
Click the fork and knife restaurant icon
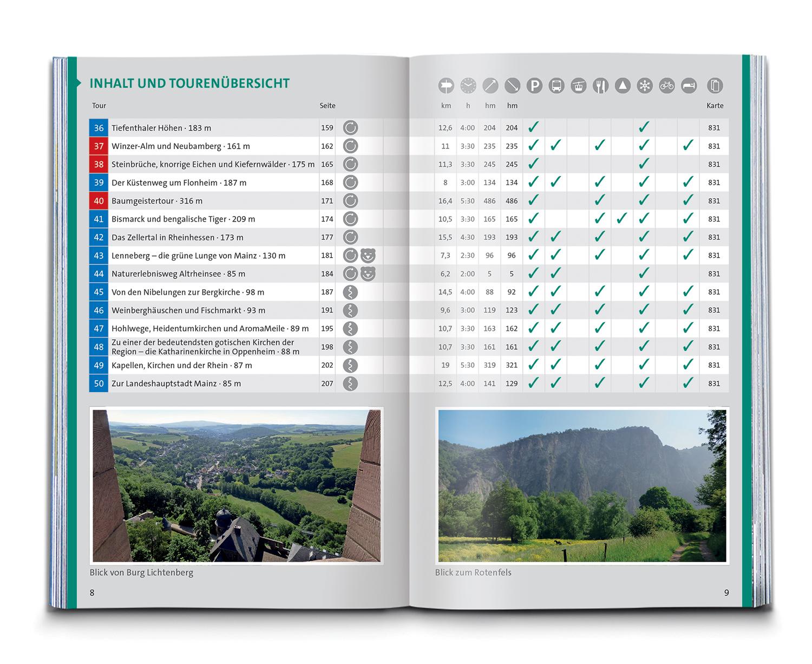[x=600, y=86]
